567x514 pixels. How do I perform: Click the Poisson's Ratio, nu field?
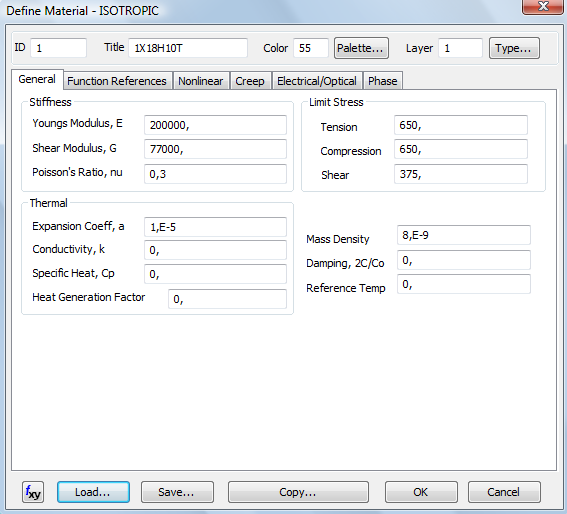pyautogui.click(x=216, y=174)
